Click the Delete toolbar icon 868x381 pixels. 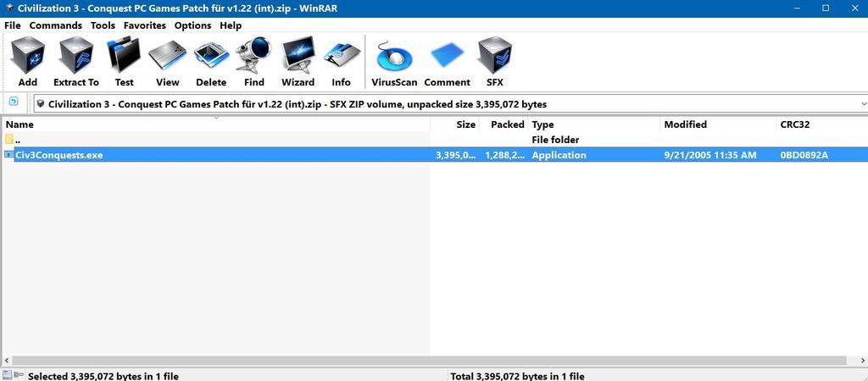pyautogui.click(x=211, y=61)
